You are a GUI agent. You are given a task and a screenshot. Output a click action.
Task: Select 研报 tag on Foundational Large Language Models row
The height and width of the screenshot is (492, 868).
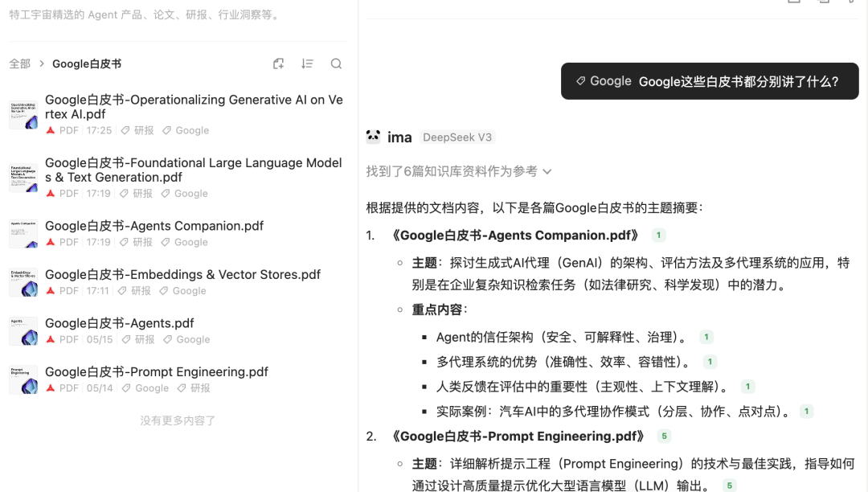point(136,194)
